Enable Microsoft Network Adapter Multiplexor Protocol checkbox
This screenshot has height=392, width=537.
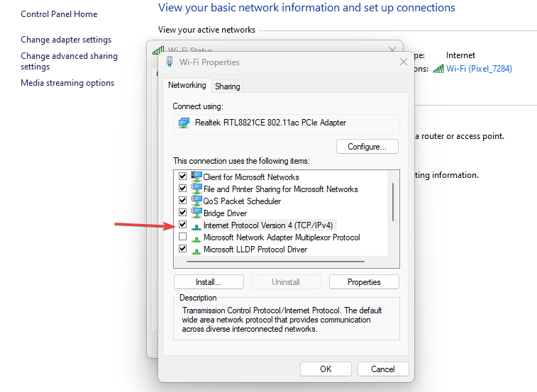183,237
